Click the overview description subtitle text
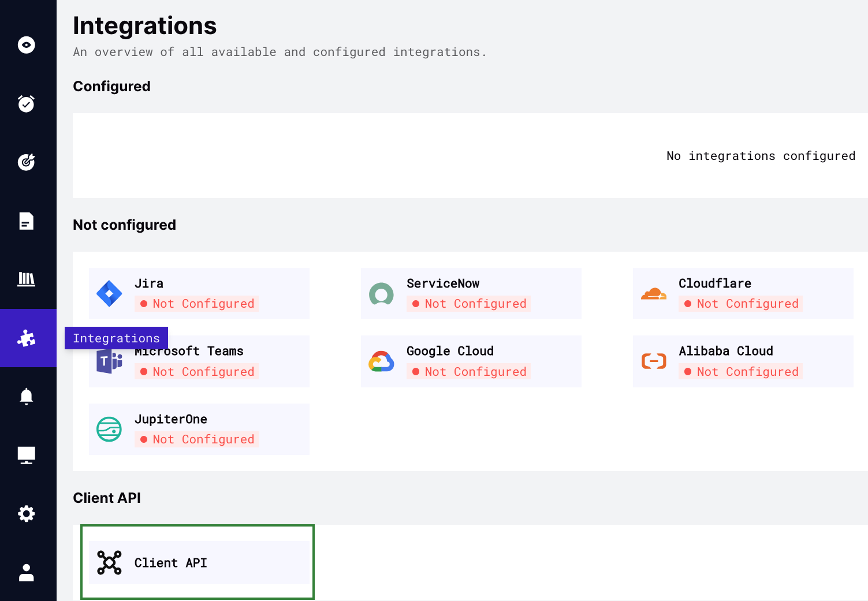This screenshot has height=601, width=868. tap(280, 52)
